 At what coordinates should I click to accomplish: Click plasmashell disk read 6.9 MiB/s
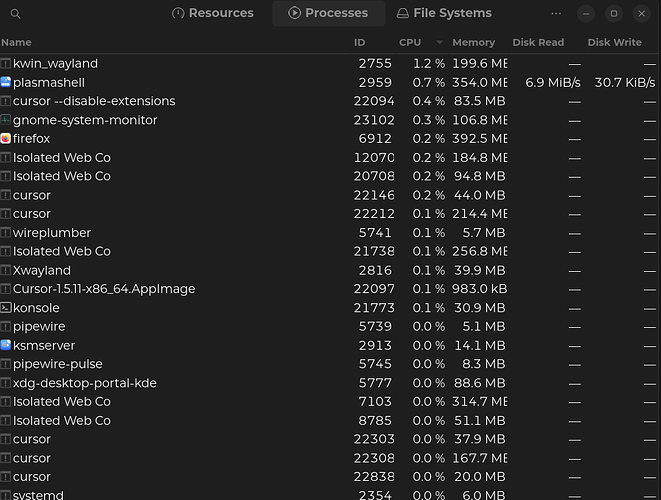553,83
